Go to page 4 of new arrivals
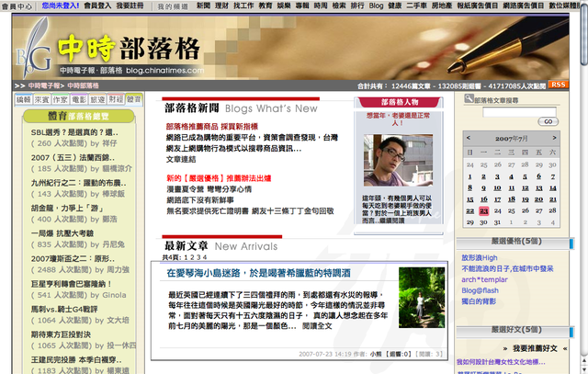Image resolution: width=588 pixels, height=374 pixels. 205,257
